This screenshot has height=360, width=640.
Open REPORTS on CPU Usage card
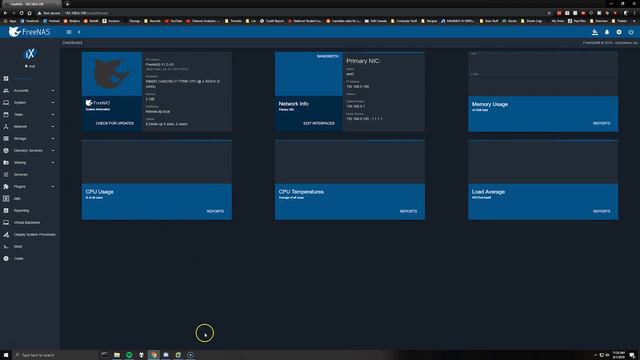(215, 211)
